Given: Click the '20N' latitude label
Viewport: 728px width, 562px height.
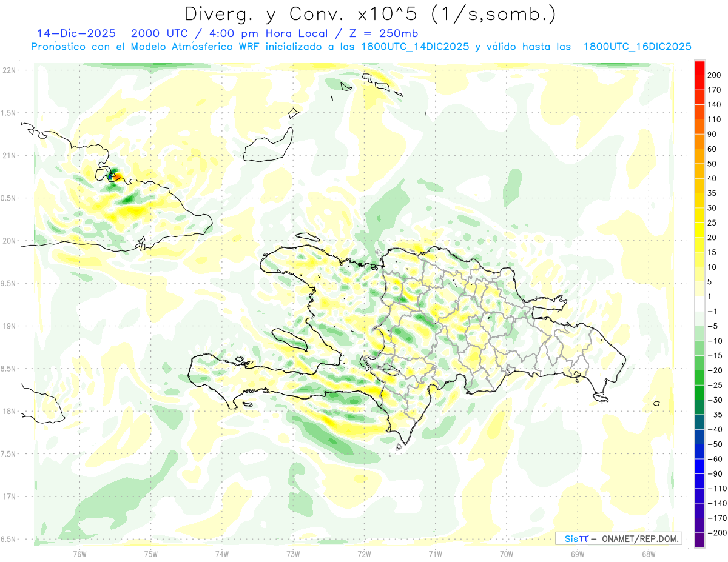Looking at the screenshot, I should (8, 241).
